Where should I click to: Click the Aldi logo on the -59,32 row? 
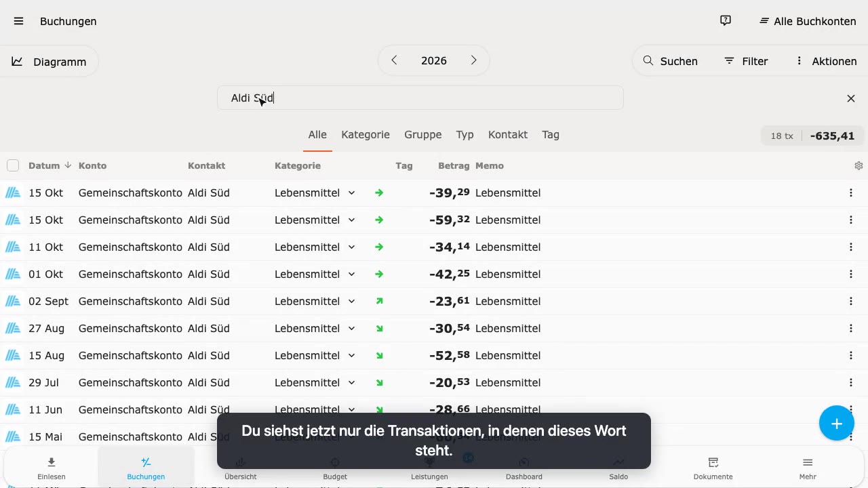[x=13, y=220]
